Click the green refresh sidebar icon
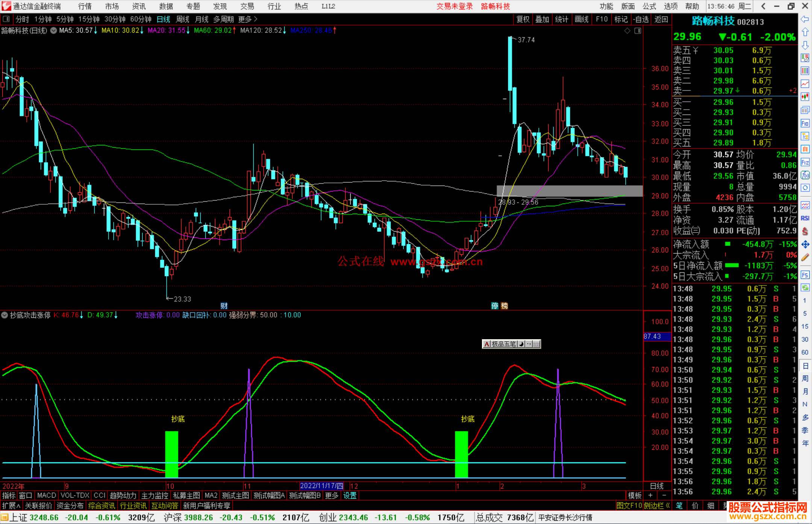 pos(805,288)
